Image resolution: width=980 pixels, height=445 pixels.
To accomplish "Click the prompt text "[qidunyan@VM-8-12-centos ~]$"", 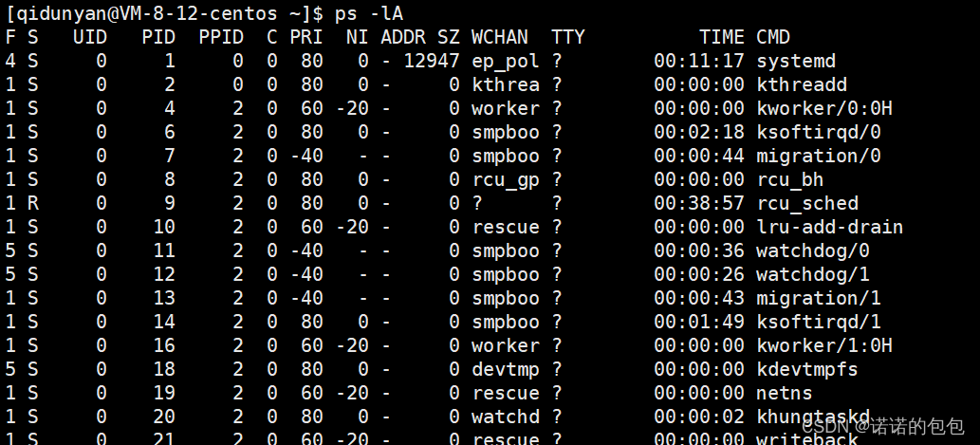I will tap(164, 12).
